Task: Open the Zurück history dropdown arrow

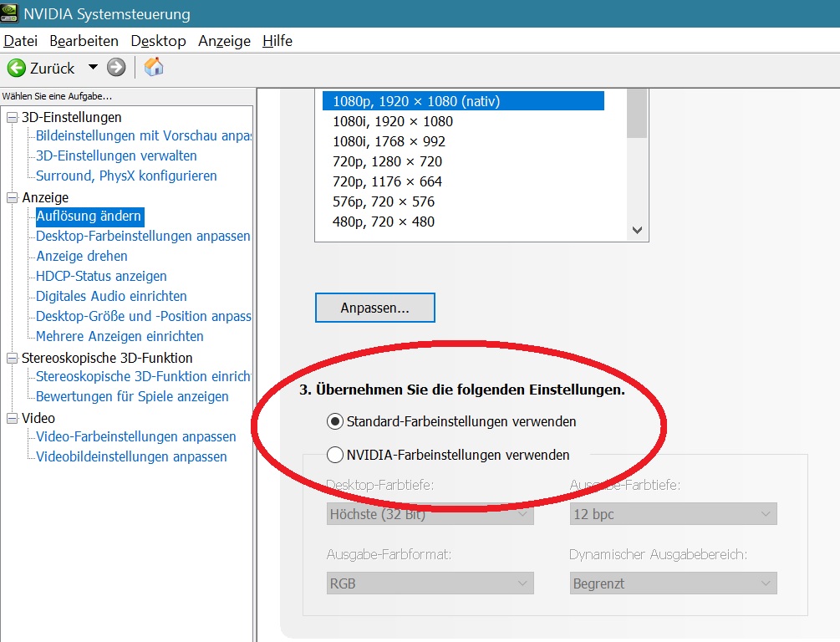Action: [93, 68]
